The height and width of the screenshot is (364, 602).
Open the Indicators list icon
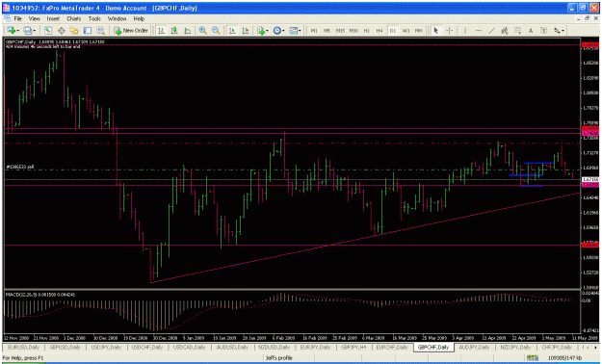point(261,31)
